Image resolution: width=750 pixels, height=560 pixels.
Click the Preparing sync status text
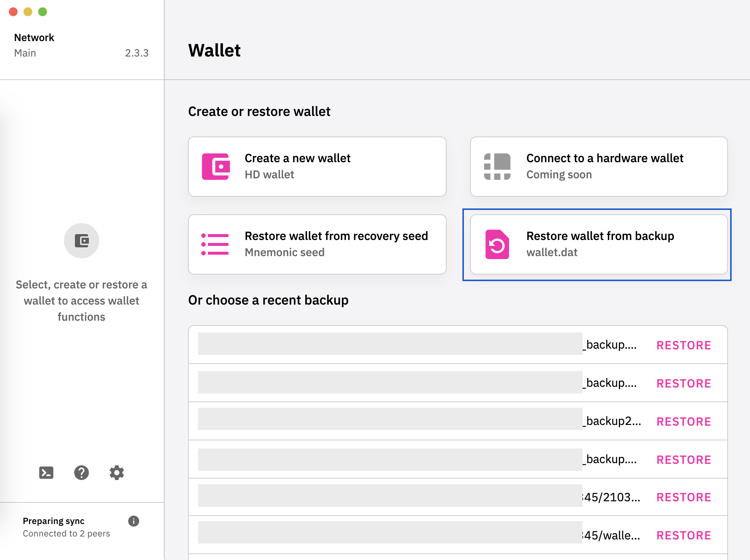click(54, 521)
